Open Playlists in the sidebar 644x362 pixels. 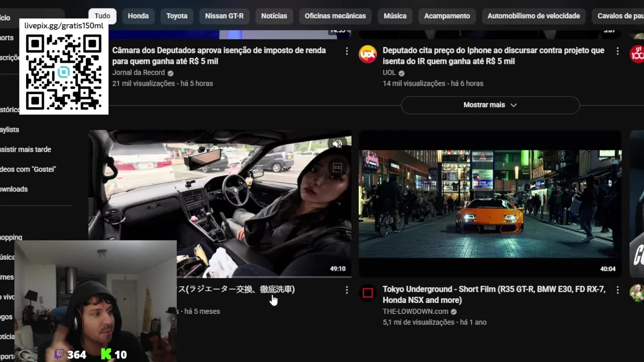pos(10,130)
